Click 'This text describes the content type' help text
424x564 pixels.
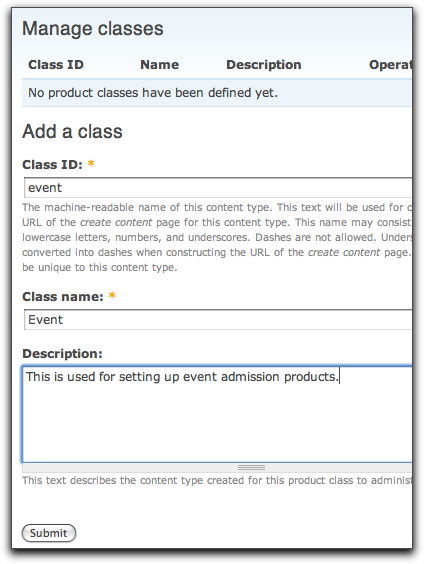217,481
